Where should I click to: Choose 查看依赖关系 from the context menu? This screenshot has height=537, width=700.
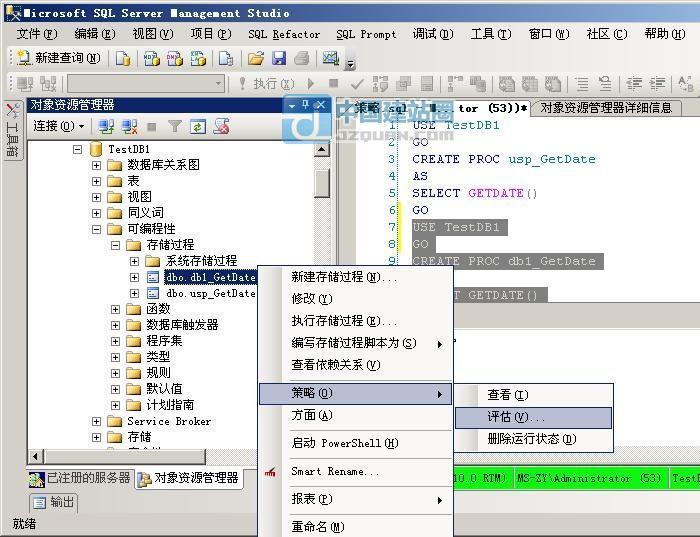pyautogui.click(x=355, y=365)
